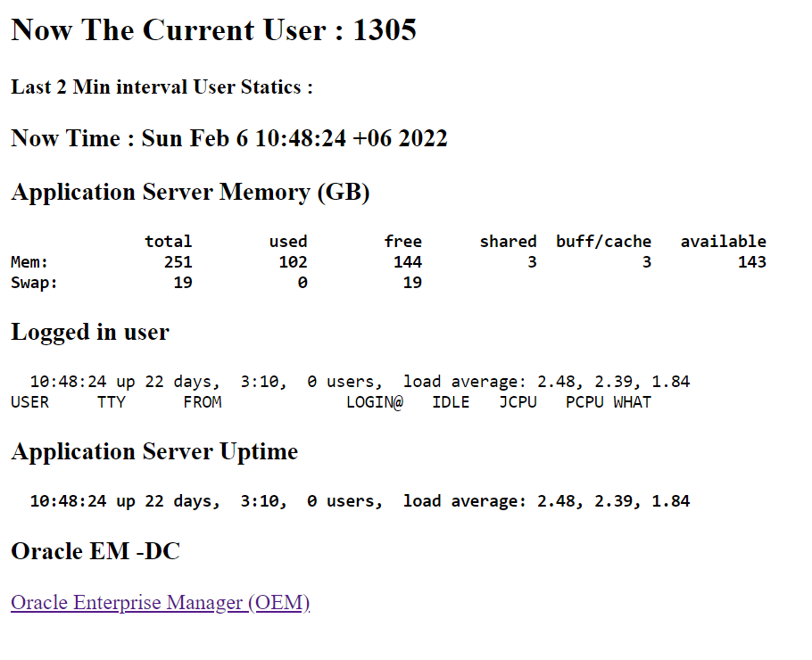Viewport: 812px width, 660px height.
Task: Click the Swap used value 0
Action: (x=303, y=283)
